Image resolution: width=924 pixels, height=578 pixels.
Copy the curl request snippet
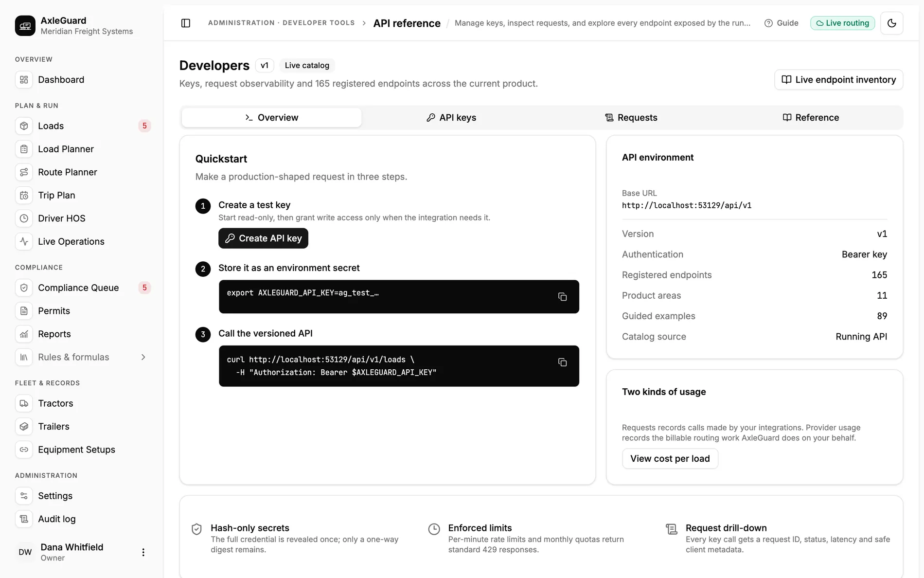562,362
